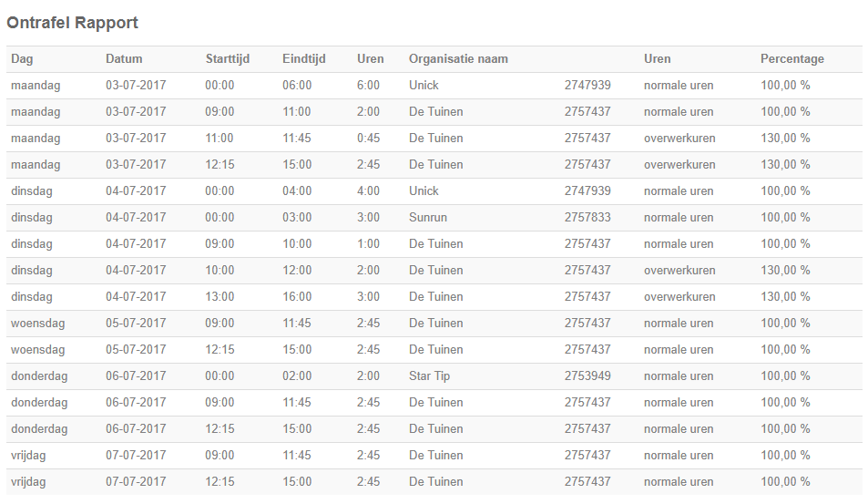This screenshot has width=868, height=504.
Task: Click vrijdag in the 12:15 start row
Action: tap(28, 482)
